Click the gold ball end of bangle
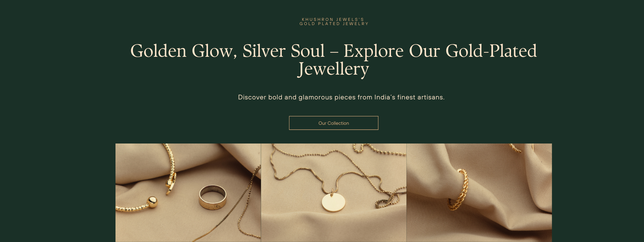 152,202
